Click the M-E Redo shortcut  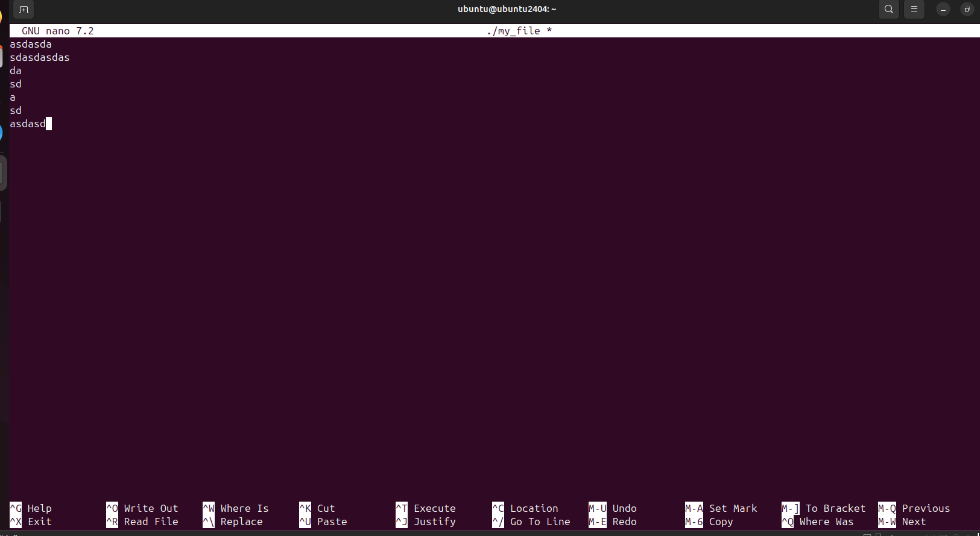[x=613, y=522]
